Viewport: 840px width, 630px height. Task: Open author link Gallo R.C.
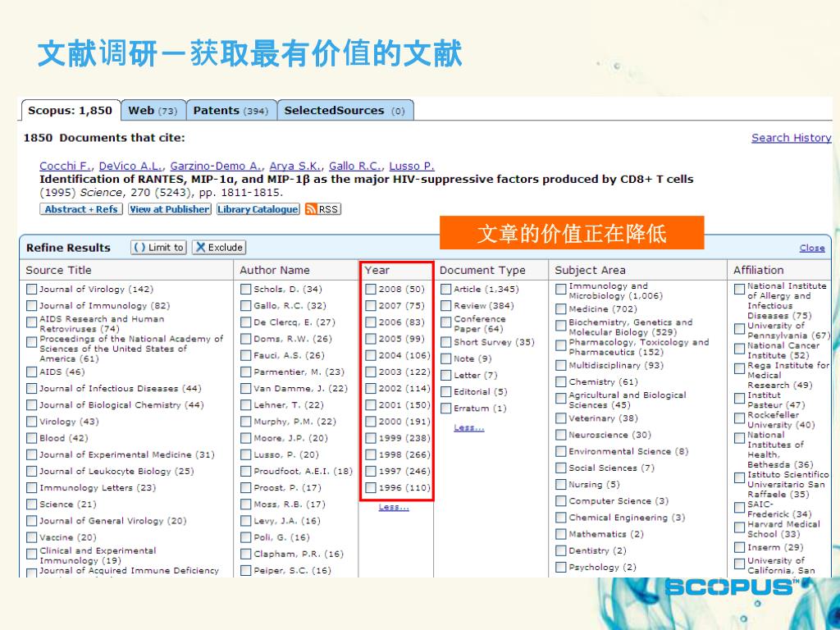coord(355,166)
